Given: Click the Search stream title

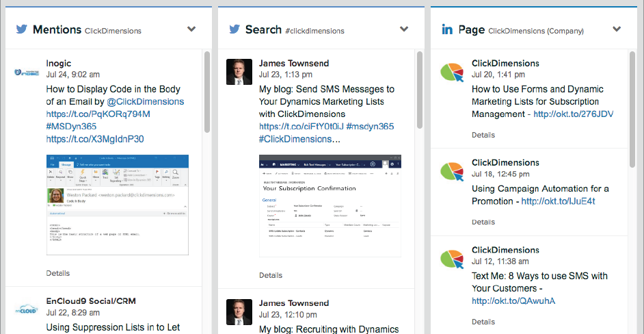Looking at the screenshot, I should 263,29.
